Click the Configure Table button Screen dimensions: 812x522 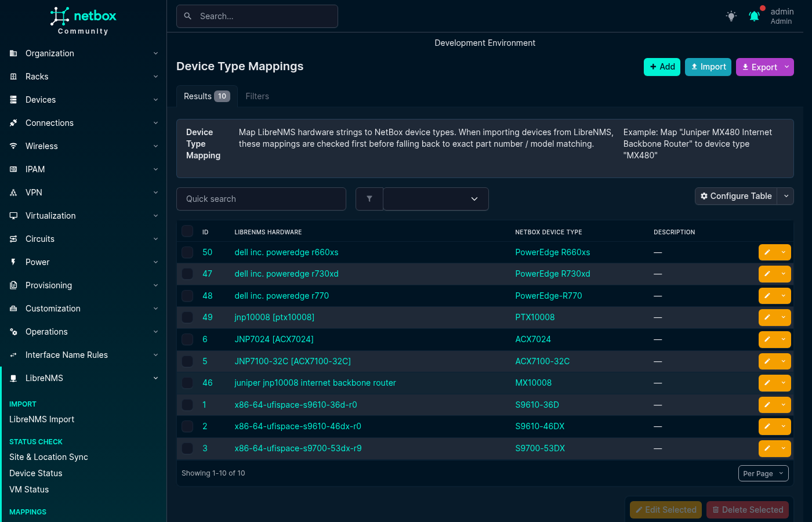pyautogui.click(x=736, y=196)
